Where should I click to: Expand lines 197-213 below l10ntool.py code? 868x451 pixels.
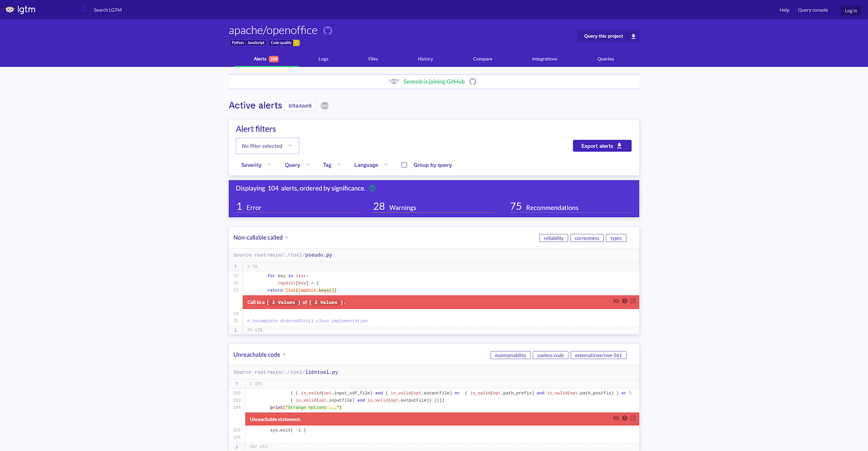tap(236, 446)
